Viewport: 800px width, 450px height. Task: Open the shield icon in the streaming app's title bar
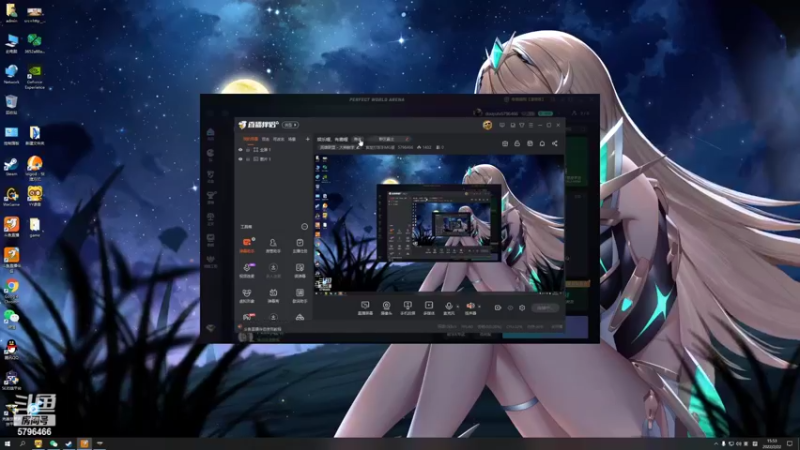tap(521, 125)
